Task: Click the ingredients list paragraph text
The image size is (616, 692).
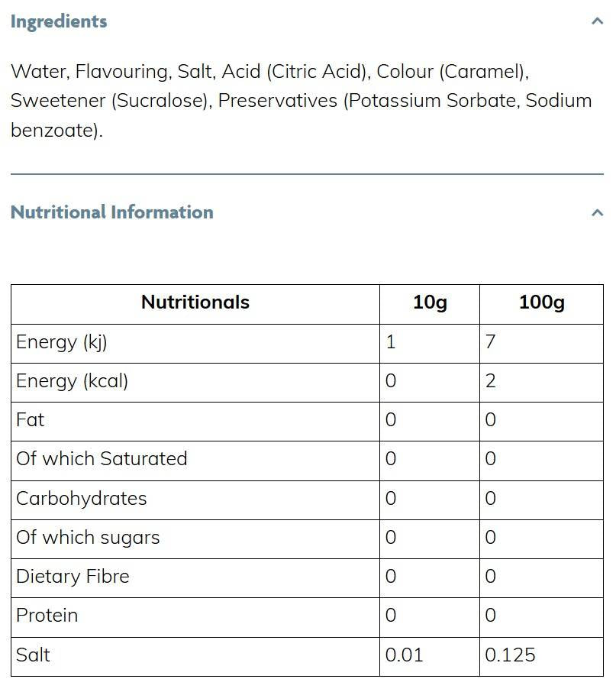Action: [x=301, y=101]
